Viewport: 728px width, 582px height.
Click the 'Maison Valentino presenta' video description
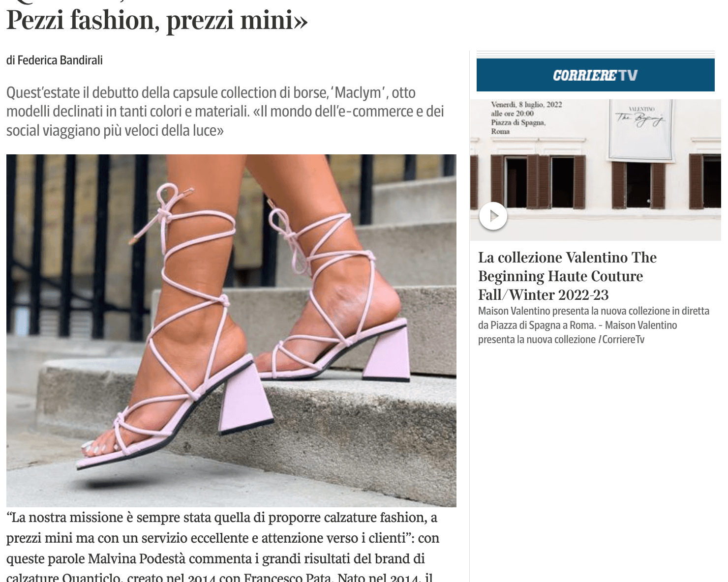point(594,325)
